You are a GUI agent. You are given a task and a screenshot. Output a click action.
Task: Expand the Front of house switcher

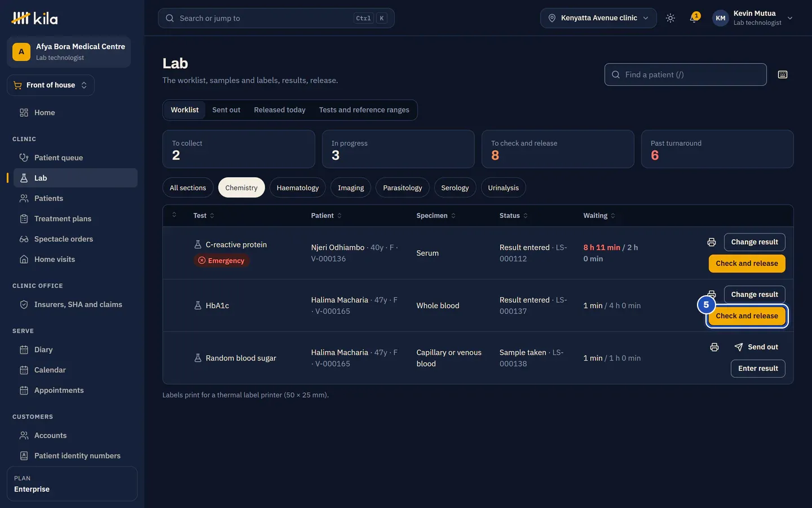pos(51,85)
